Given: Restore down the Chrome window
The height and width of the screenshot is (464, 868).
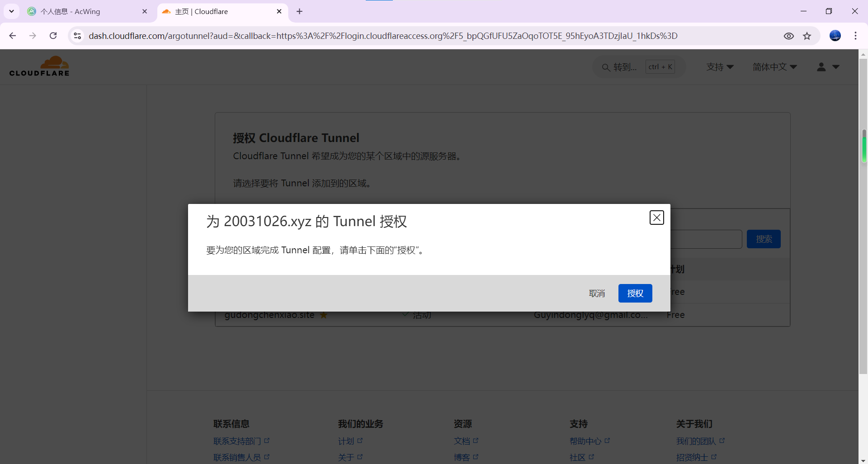Looking at the screenshot, I should coord(829,11).
